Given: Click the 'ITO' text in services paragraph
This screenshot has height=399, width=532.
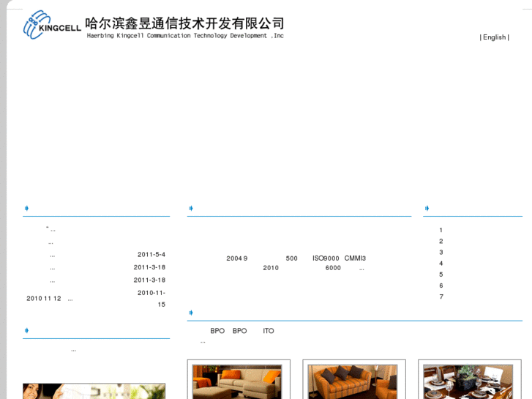Looking at the screenshot, I should click(269, 331).
